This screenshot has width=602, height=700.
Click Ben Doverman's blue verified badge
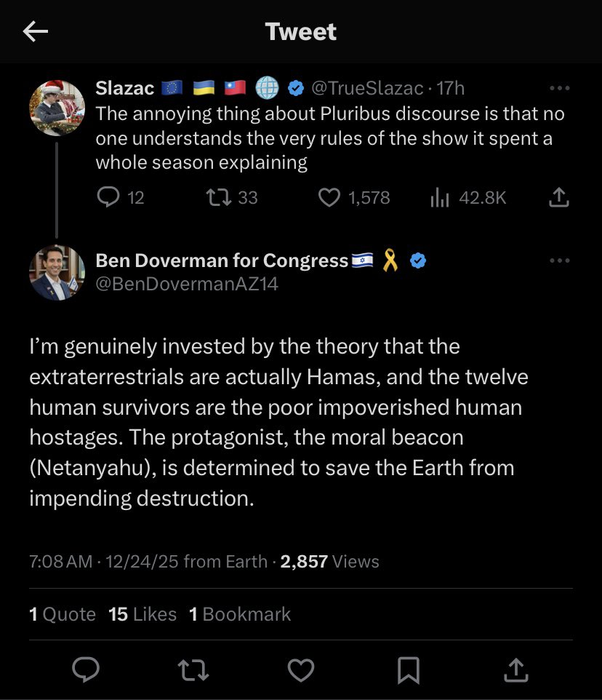coord(418,260)
